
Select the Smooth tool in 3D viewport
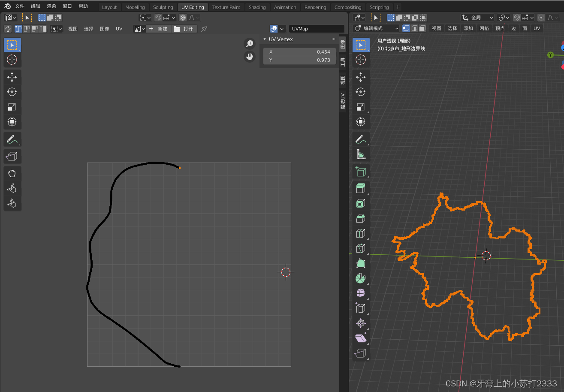(361, 293)
